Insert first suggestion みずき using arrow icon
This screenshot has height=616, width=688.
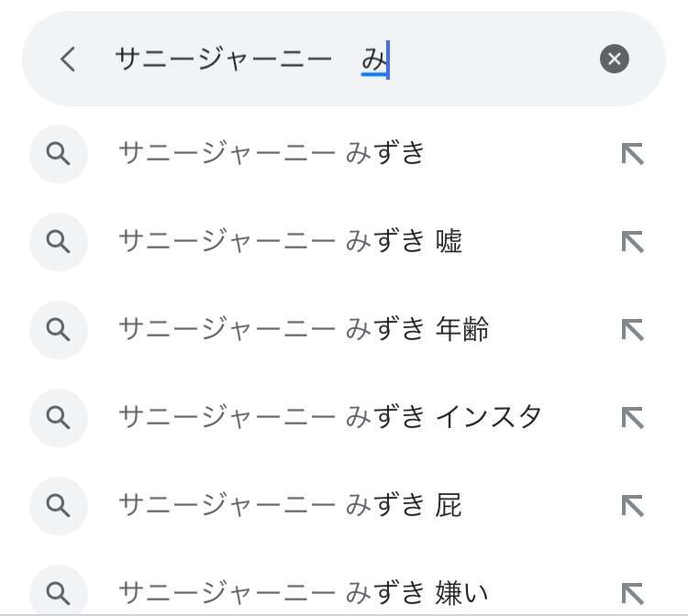tap(632, 154)
